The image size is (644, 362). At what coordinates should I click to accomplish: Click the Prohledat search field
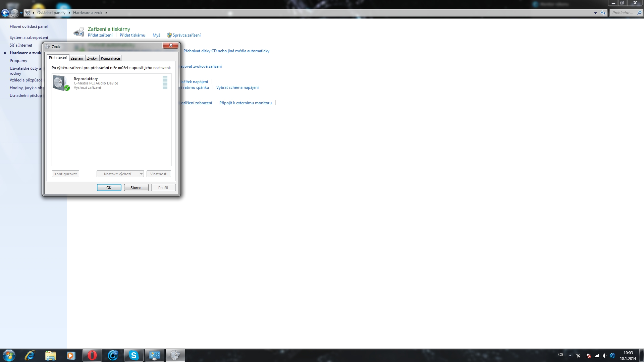[623, 13]
